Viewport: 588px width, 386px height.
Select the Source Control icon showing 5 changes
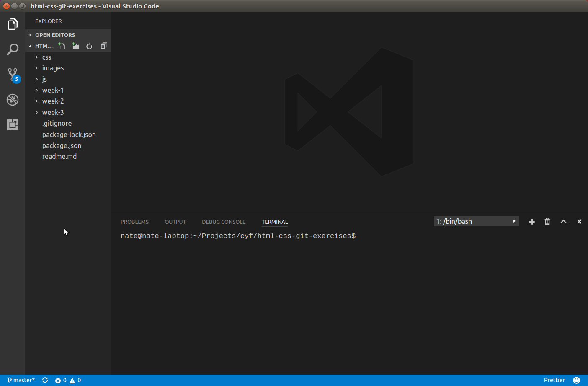coord(13,74)
